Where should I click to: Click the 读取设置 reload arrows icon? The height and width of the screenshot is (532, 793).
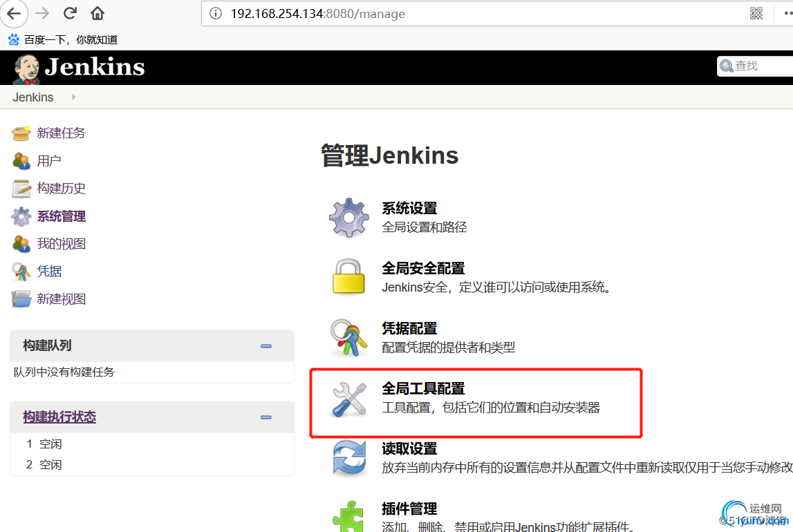(349, 458)
